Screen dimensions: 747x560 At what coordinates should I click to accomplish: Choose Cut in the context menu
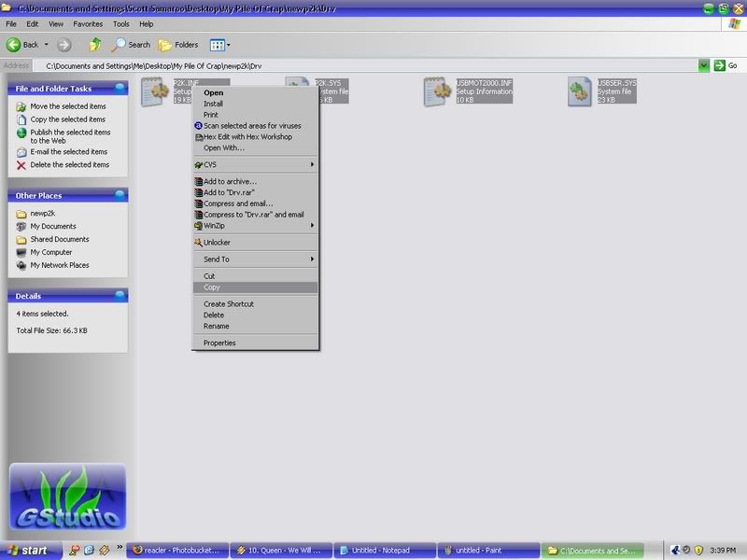255,276
